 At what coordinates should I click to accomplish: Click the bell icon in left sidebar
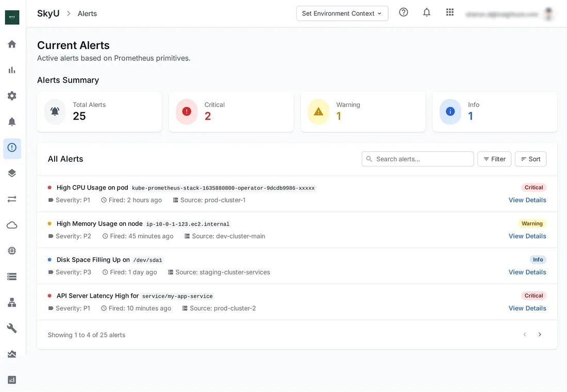coord(12,122)
